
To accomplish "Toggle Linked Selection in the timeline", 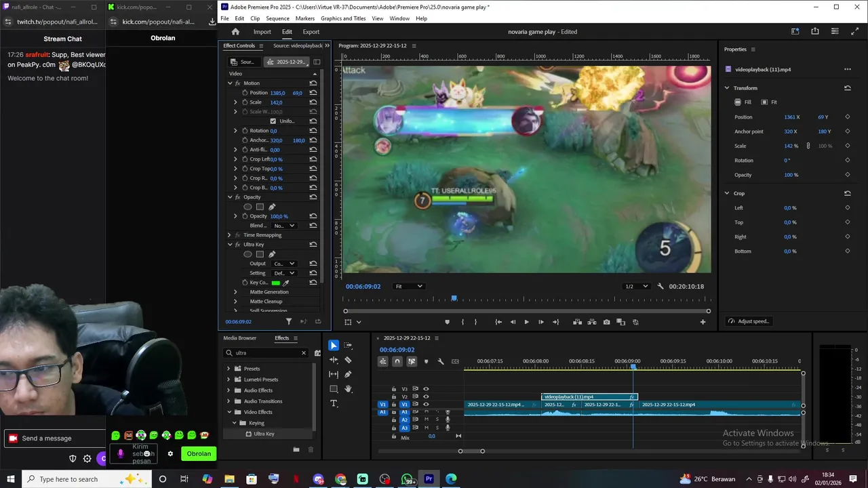I will [x=412, y=361].
